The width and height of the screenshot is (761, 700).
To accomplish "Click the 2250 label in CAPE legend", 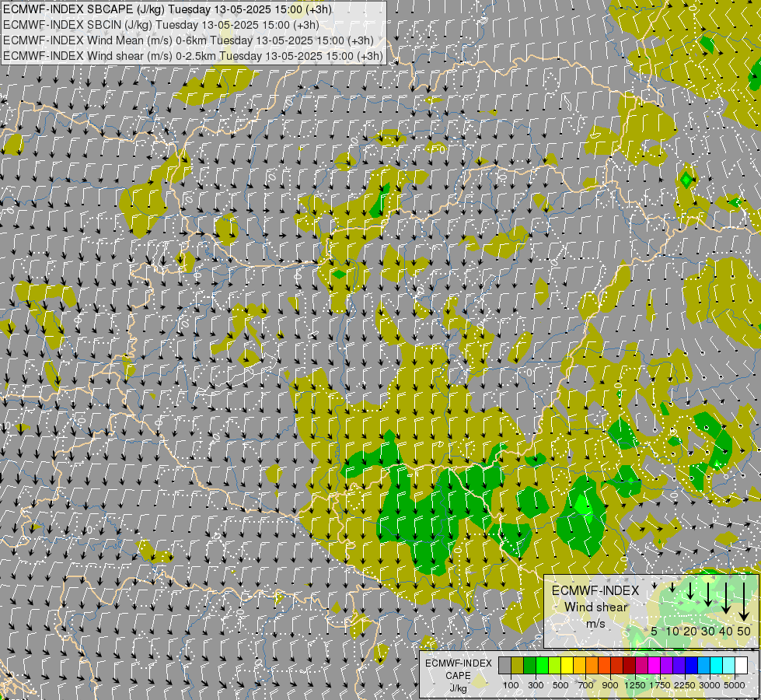I will click(x=685, y=685).
